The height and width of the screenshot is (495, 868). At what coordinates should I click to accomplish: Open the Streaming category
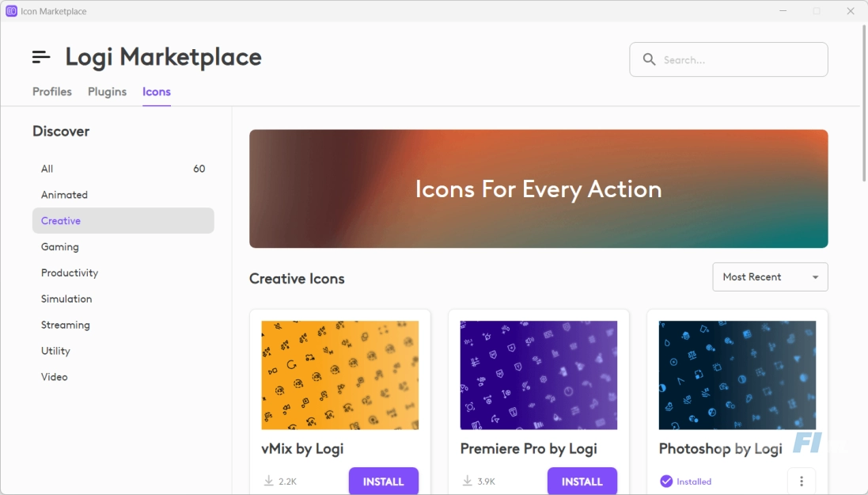pos(123,325)
